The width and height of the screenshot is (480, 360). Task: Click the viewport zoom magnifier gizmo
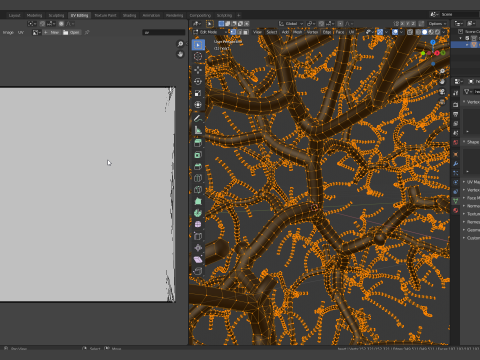coord(442,71)
